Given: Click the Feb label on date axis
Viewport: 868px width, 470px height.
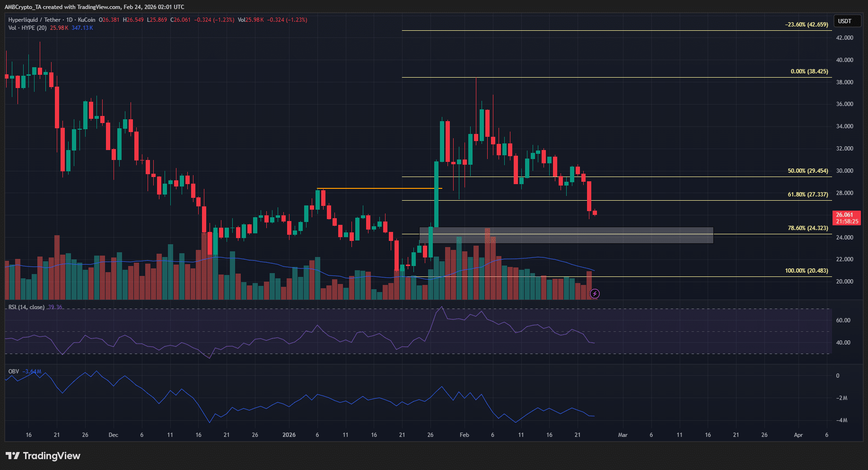Looking at the screenshot, I should (x=464, y=435).
